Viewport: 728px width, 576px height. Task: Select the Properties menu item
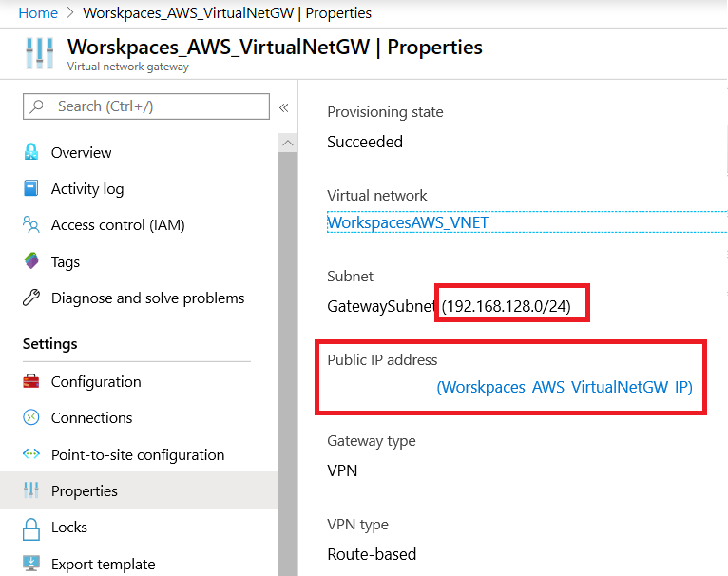click(x=140, y=490)
